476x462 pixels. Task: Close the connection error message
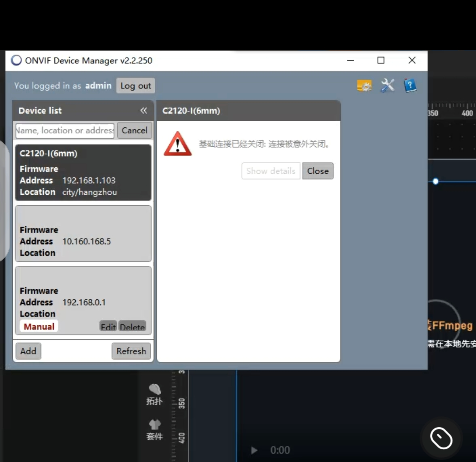pos(318,171)
